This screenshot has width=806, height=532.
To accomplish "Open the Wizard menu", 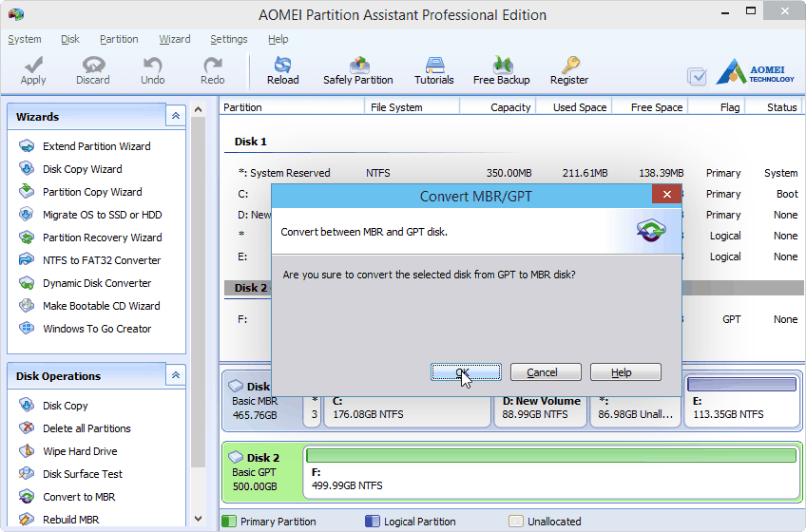I will click(x=175, y=39).
